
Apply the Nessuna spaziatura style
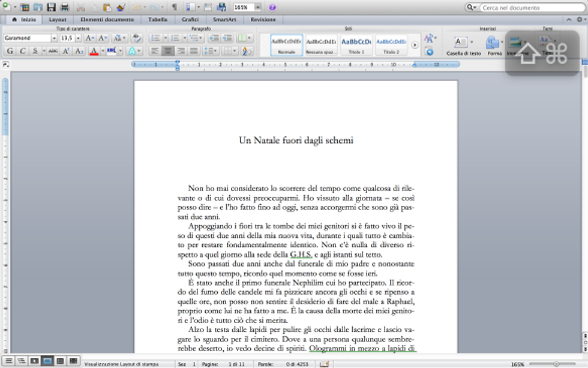(x=321, y=44)
